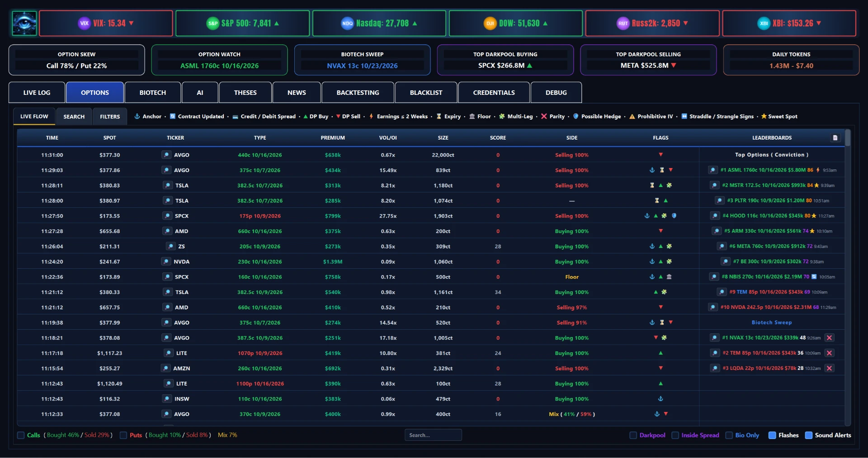The height and width of the screenshot is (458, 868).
Task: Click the Daily Tokens card
Action: [791, 60]
